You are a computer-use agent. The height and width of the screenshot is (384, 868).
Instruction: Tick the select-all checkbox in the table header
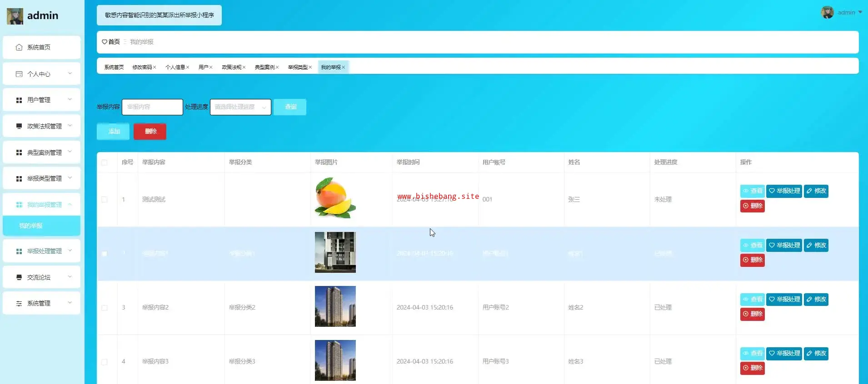[x=105, y=162]
